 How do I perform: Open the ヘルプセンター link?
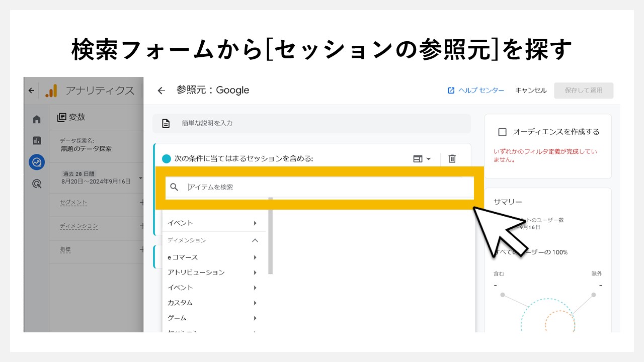[475, 90]
